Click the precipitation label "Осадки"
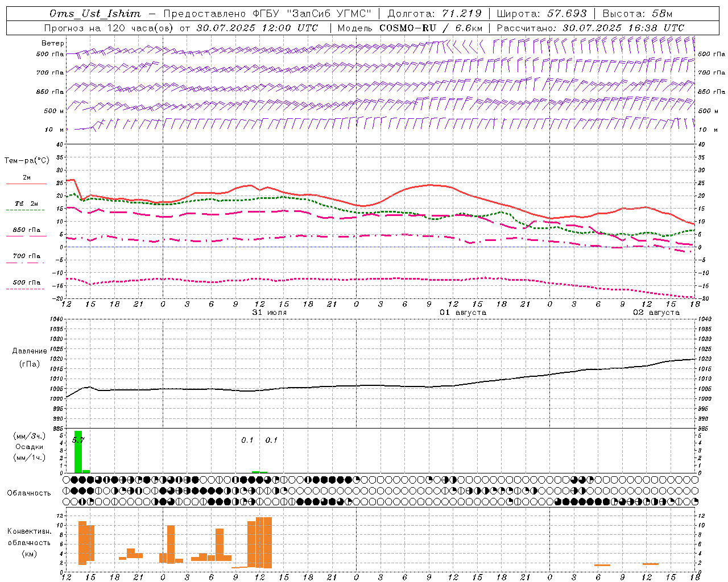The height and width of the screenshot is (582, 728). [30, 447]
